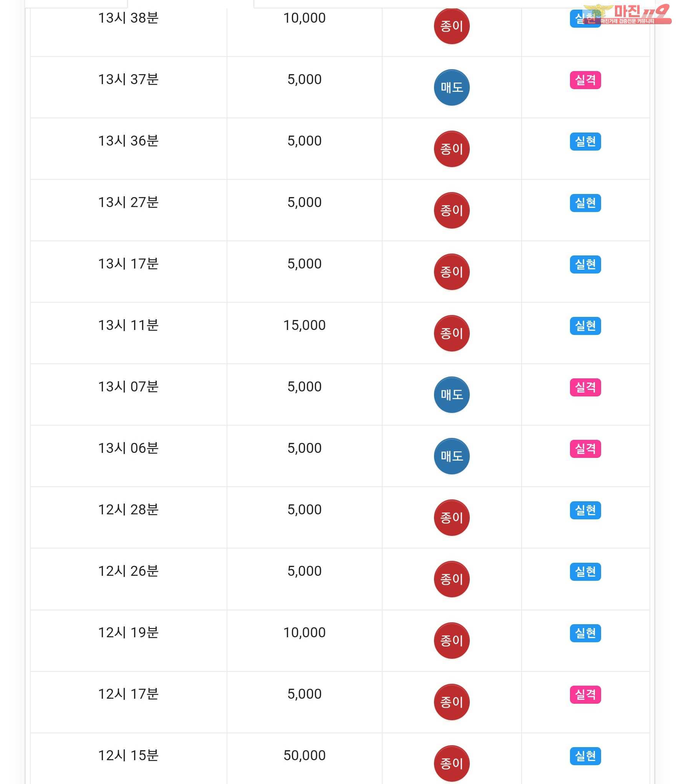Click the blue 실현 badge in 12시 19분 row
676x784 pixels.
(x=585, y=633)
